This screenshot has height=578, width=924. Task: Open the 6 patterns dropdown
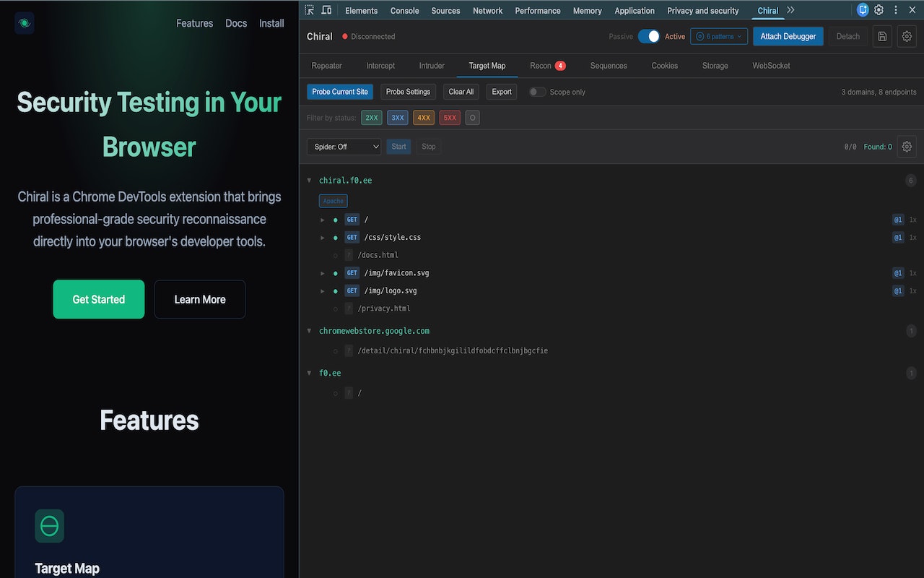click(719, 36)
